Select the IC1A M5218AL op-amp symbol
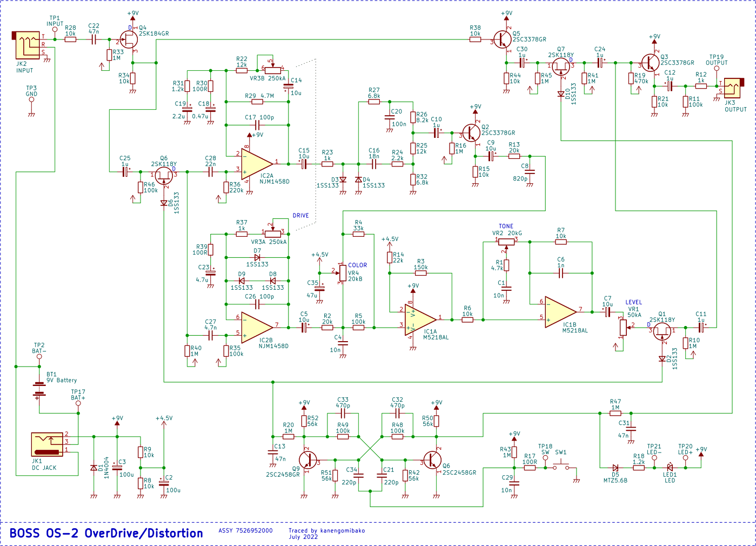 420,319
